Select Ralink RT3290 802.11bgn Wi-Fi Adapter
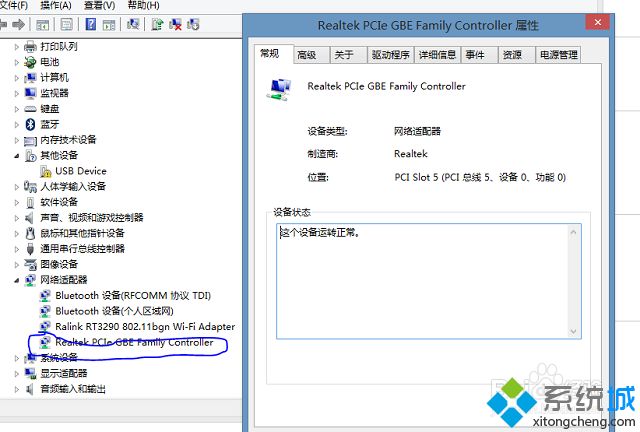This screenshot has width=640, height=432. (145, 327)
